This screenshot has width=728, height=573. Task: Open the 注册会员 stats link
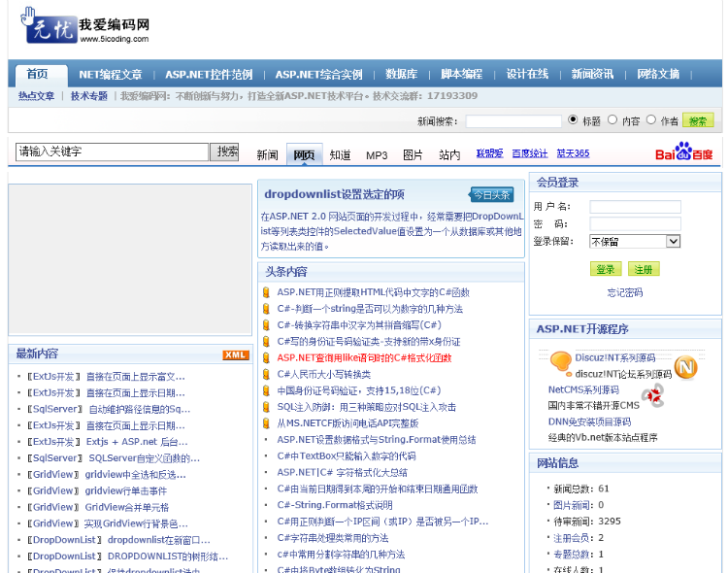[x=572, y=538]
